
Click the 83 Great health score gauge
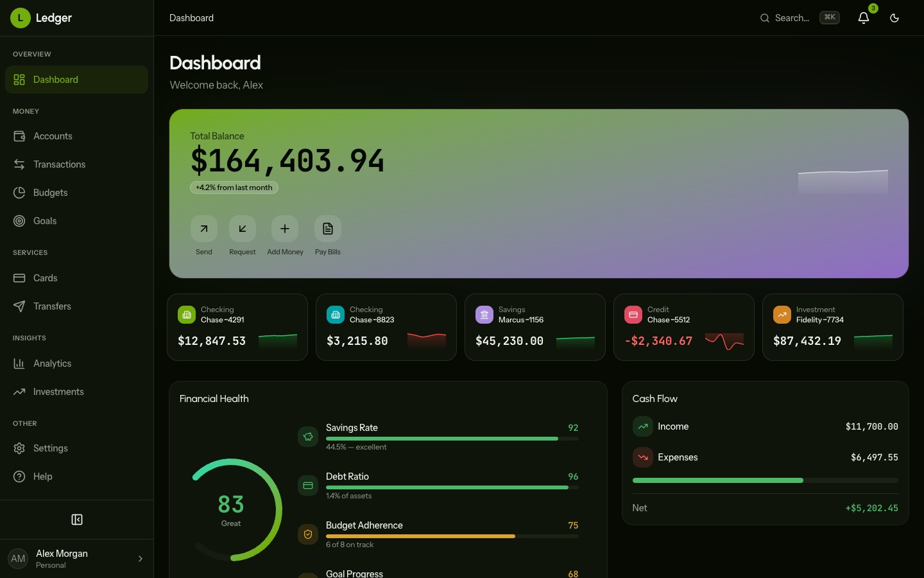click(231, 510)
